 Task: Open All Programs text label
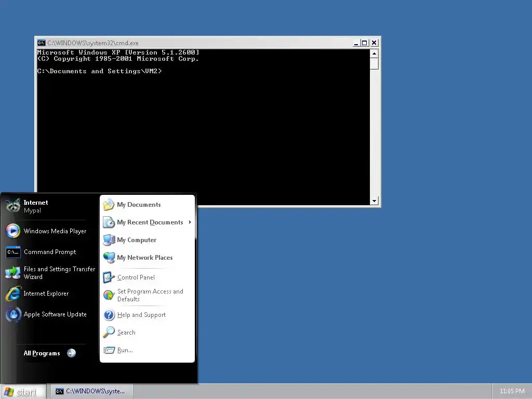(x=42, y=353)
